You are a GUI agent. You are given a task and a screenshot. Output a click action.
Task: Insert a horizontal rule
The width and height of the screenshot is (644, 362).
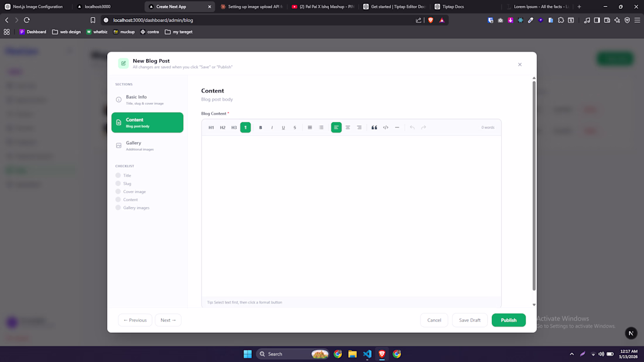pos(397,127)
